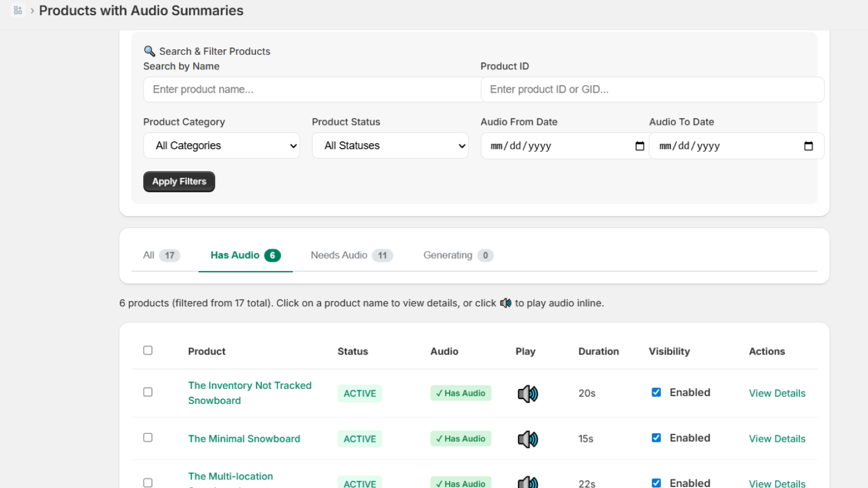Switch to the Needs Audio tab
This screenshot has height=488, width=868.
tap(351, 255)
